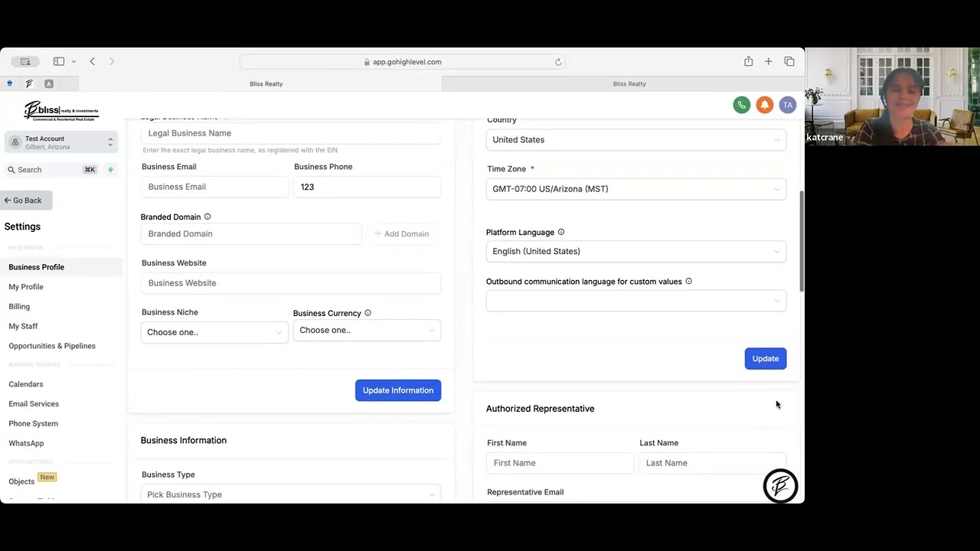Screen dimensions: 980x551
Task: Open the orange notifications bell
Action: (x=764, y=105)
